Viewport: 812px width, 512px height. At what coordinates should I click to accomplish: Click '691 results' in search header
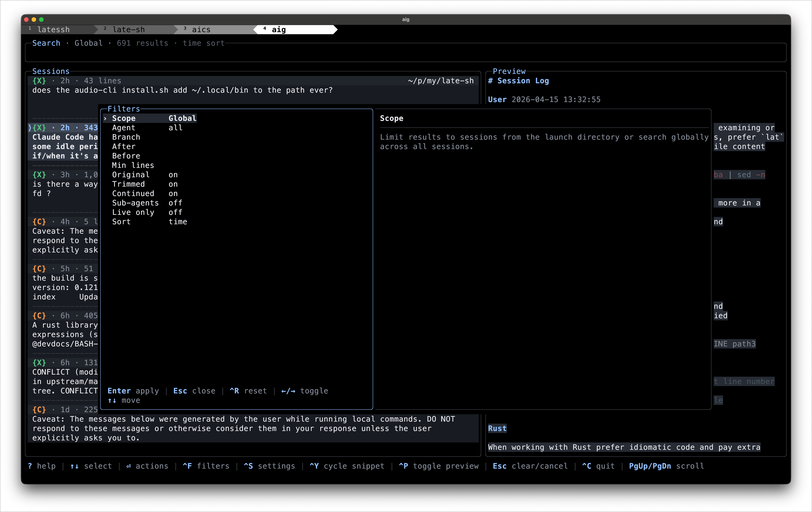pos(142,43)
